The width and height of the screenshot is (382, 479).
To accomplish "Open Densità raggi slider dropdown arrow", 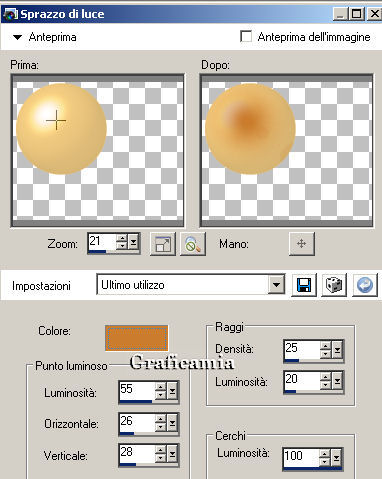I will [x=337, y=350].
